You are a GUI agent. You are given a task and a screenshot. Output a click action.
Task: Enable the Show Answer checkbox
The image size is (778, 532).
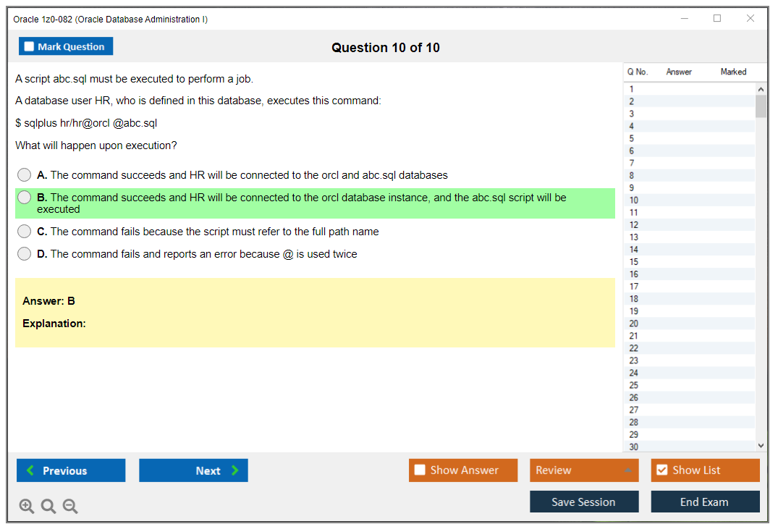(419, 470)
